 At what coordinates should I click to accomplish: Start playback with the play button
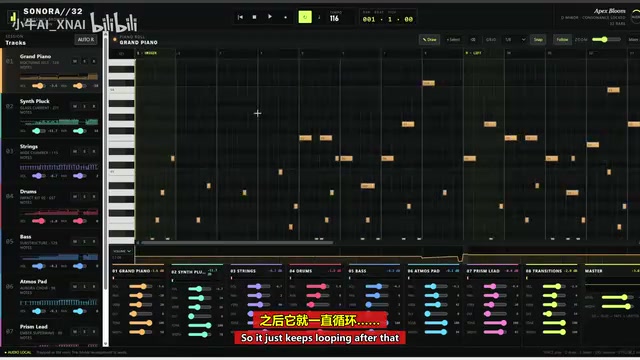pos(269,17)
